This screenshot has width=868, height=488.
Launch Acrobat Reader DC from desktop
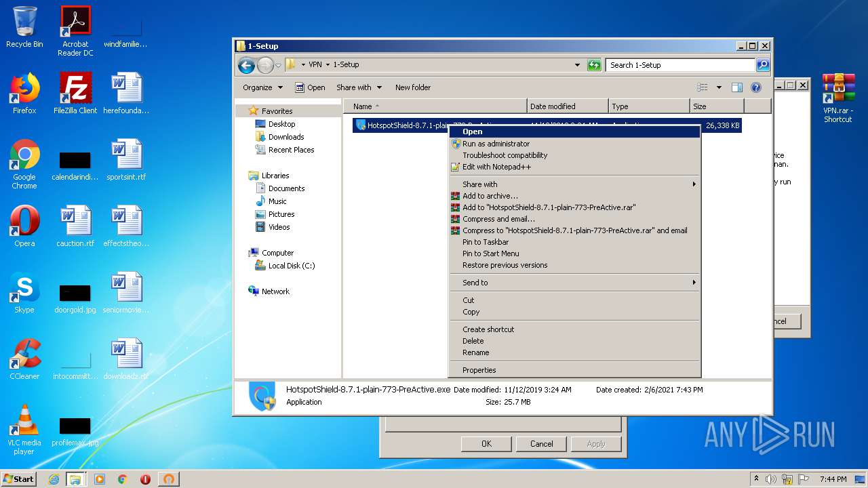click(x=75, y=31)
